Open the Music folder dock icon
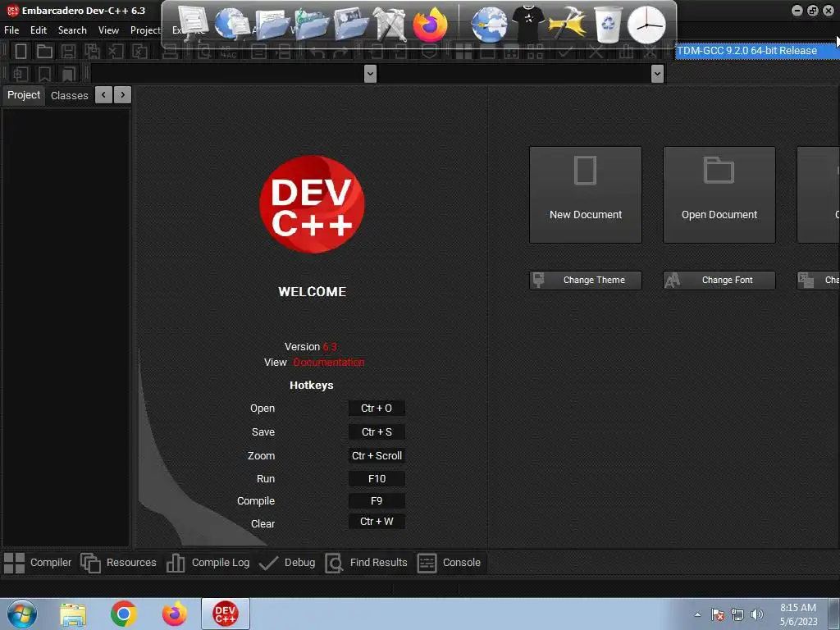 pyautogui.click(x=311, y=24)
